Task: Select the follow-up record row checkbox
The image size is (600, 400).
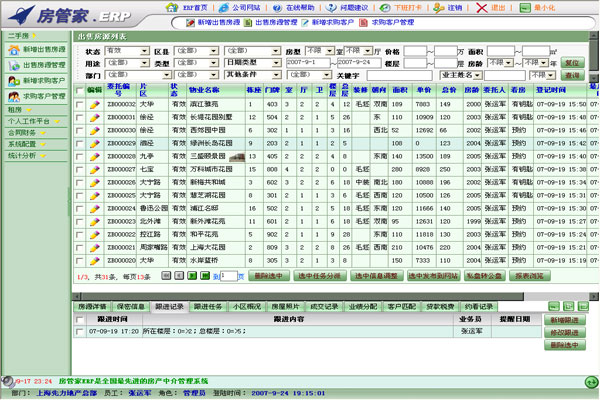Action: pyautogui.click(x=80, y=330)
